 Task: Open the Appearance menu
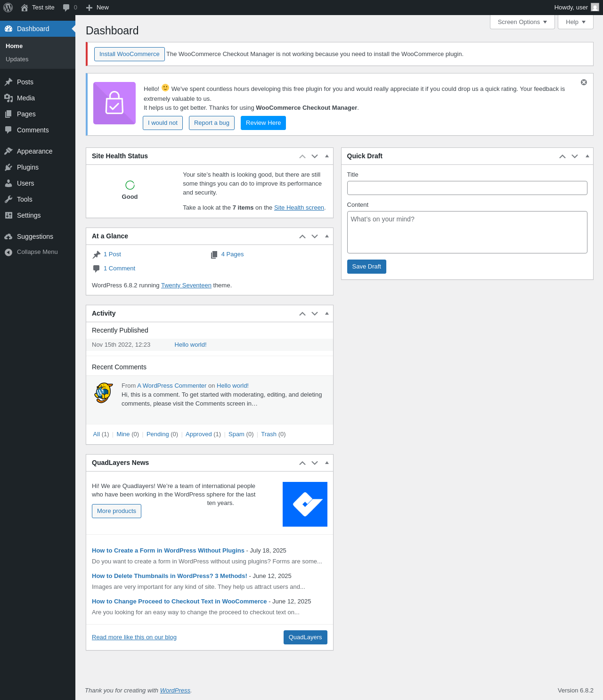(x=38, y=151)
